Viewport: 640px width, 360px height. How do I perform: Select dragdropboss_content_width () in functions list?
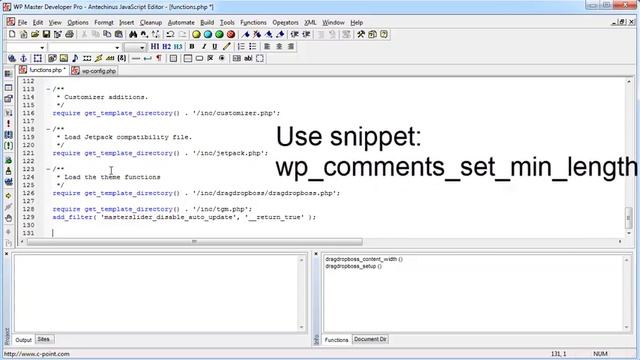click(364, 259)
